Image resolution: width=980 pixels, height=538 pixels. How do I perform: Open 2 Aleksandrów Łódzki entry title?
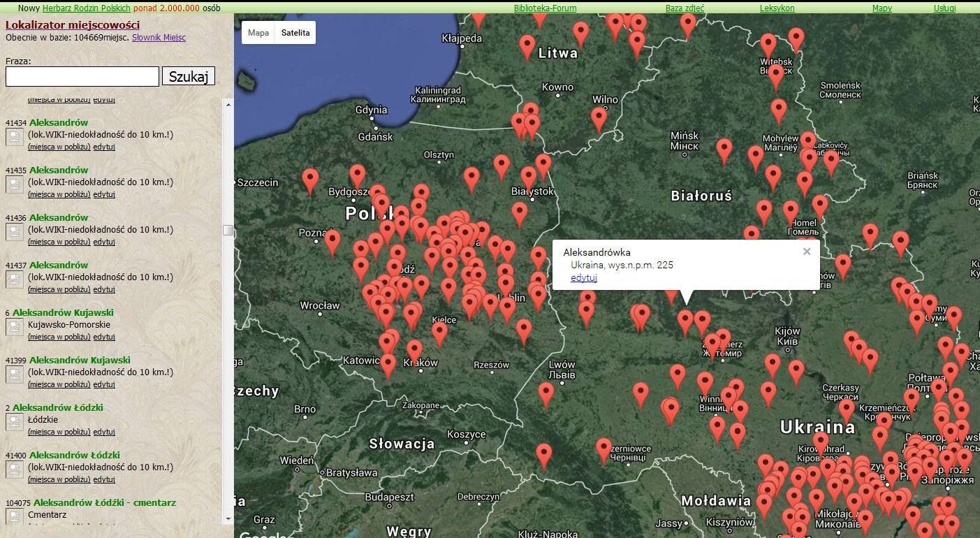tap(58, 408)
